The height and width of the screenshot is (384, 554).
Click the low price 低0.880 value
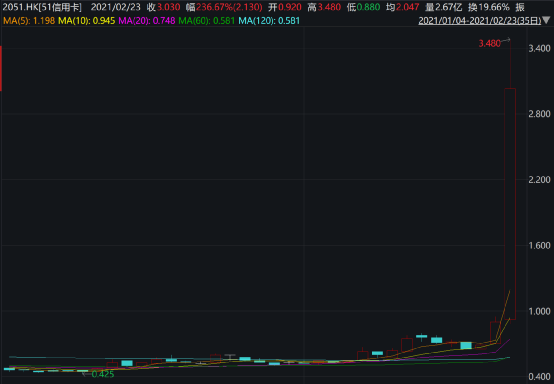click(364, 7)
